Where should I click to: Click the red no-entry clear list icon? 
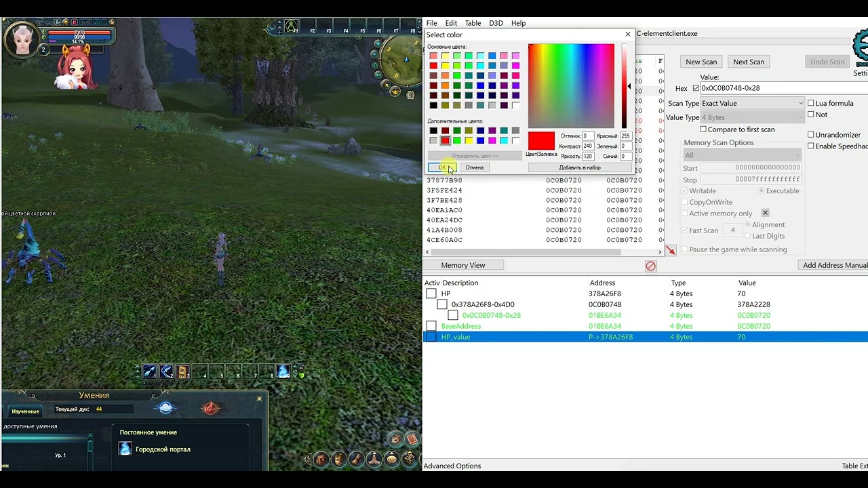tap(651, 266)
